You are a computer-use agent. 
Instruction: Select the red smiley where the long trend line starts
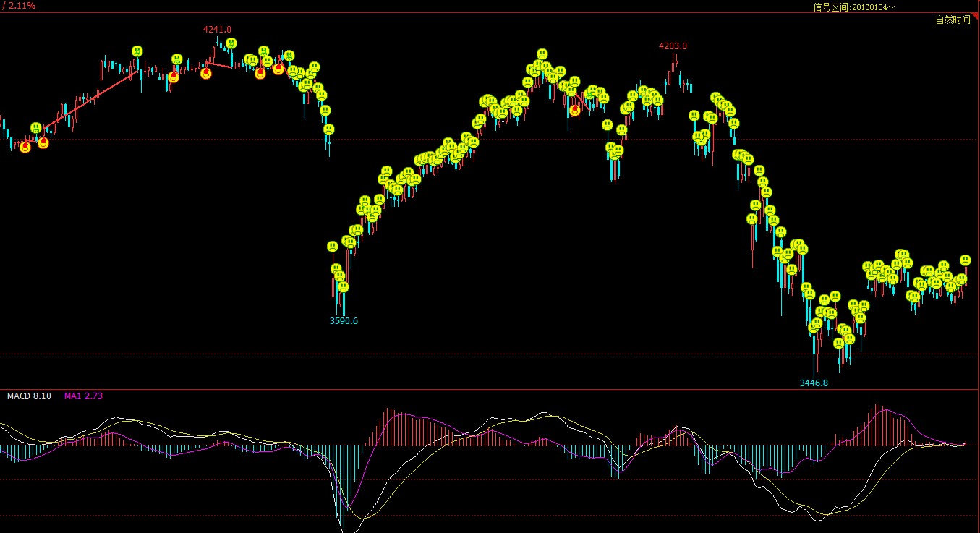[43, 142]
